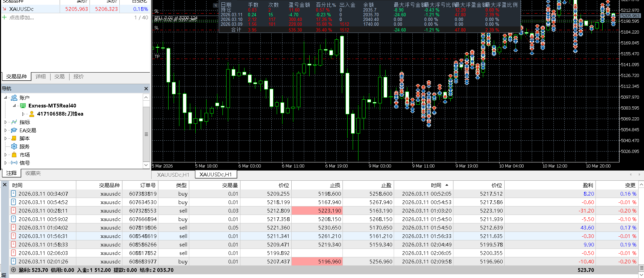Image resolution: width=644 pixels, height=278 pixels.
Task: Click the deal icon for order 607634530
Action: click(x=14, y=202)
